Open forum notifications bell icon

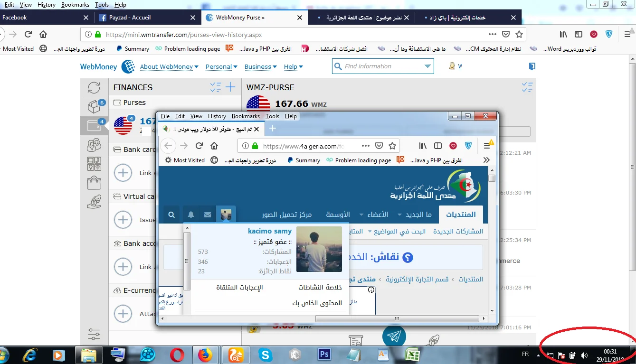tap(191, 215)
